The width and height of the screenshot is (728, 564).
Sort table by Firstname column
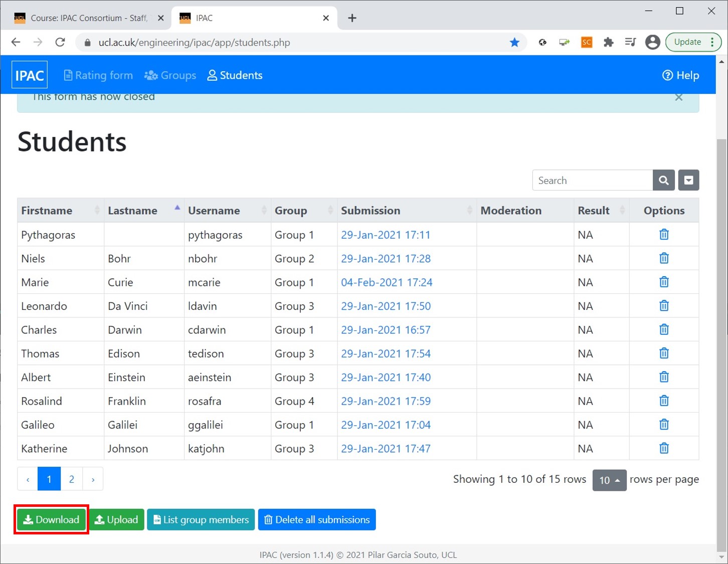(x=61, y=211)
